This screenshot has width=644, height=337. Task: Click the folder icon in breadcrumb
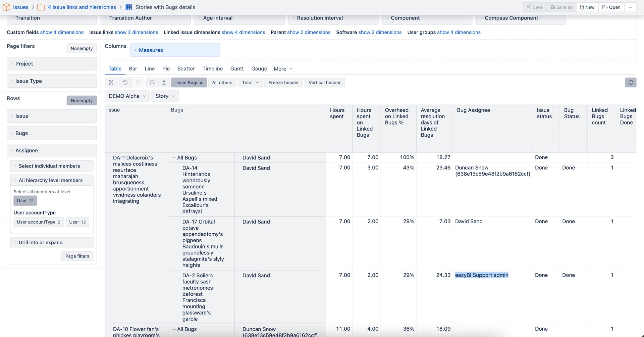[x=41, y=7]
